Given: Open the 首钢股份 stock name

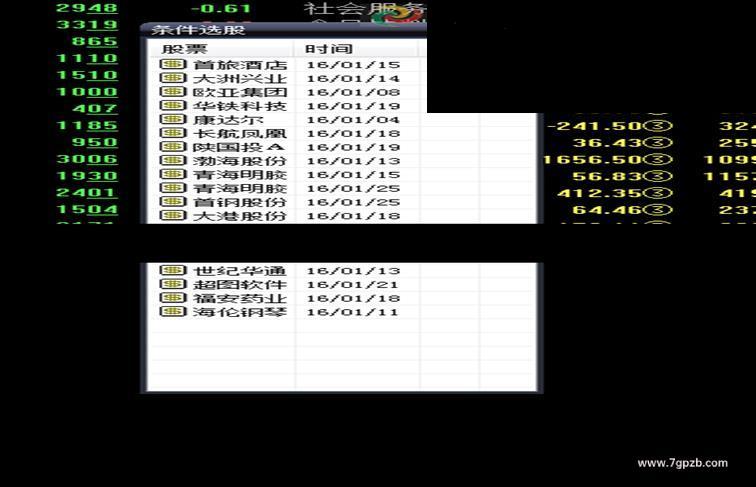Looking at the screenshot, I should click(x=240, y=202).
